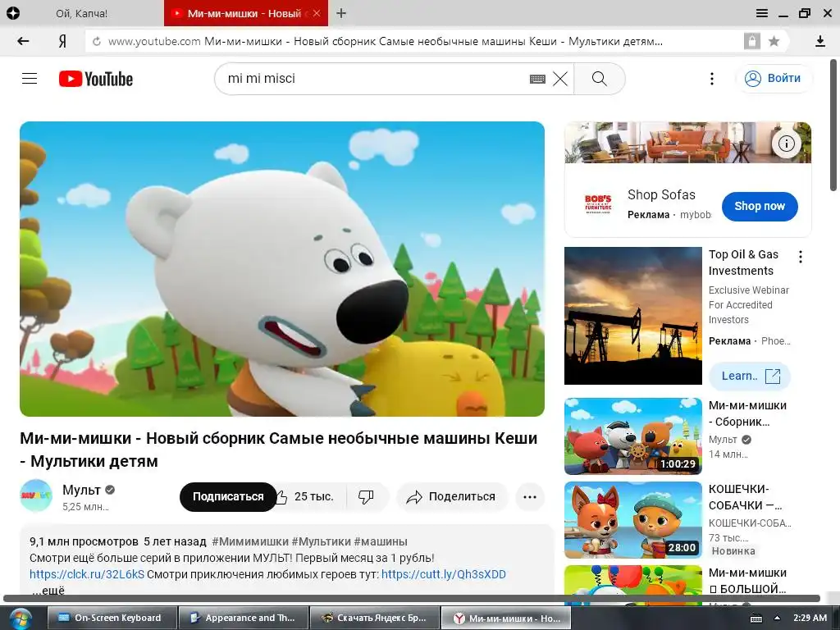
Task: Click the Learn.. external link button
Action: [750, 376]
